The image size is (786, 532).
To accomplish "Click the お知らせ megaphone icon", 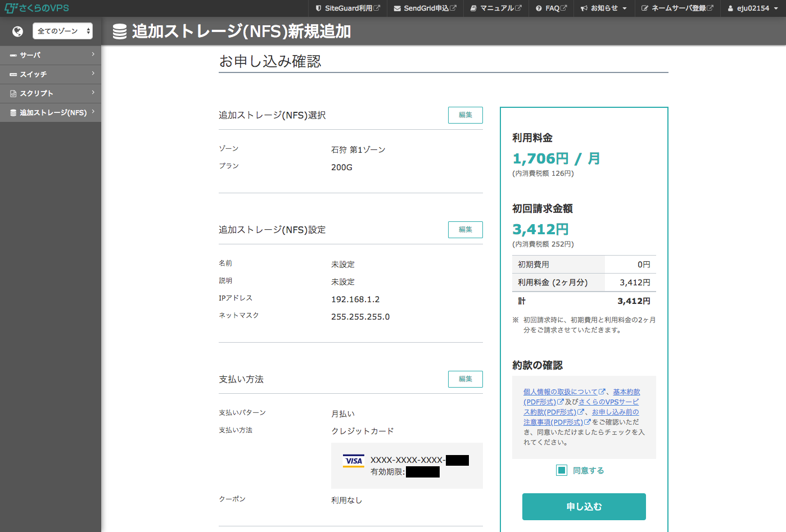I will point(584,8).
